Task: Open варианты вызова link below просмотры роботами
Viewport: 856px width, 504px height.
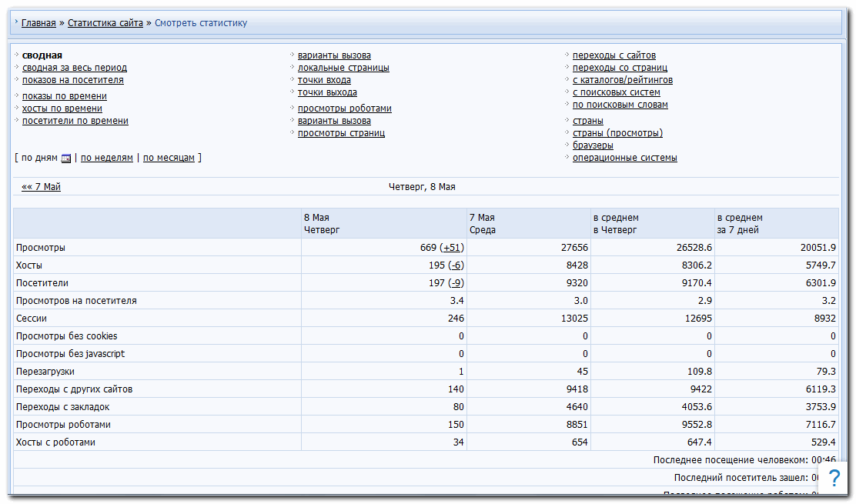Action: 334,121
